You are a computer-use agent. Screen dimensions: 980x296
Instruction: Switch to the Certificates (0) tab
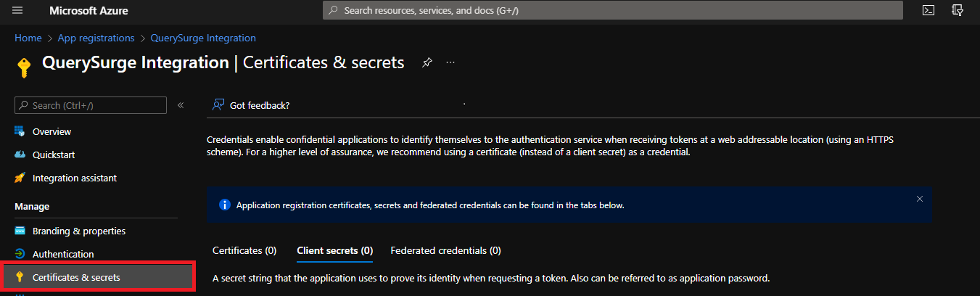click(244, 250)
